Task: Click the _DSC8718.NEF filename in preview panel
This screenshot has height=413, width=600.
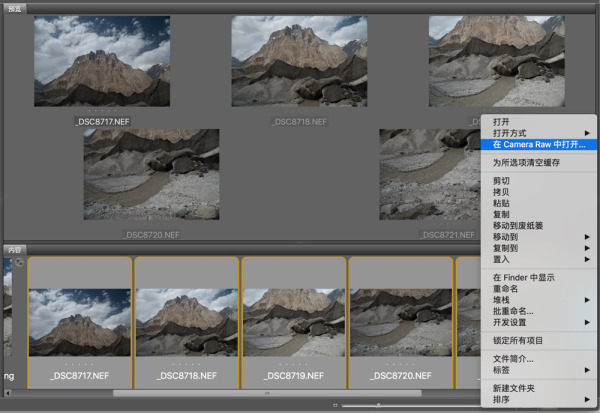Action: click(300, 122)
